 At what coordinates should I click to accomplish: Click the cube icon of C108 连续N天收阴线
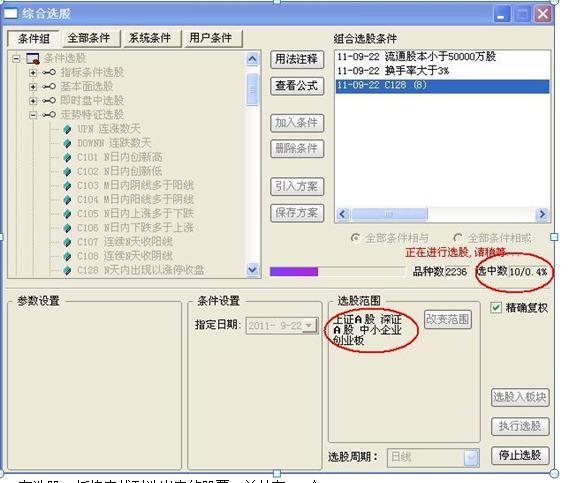pos(67,256)
